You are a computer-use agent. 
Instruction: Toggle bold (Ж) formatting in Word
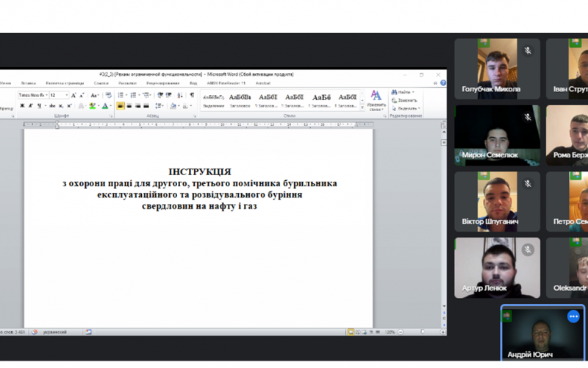click(22, 106)
